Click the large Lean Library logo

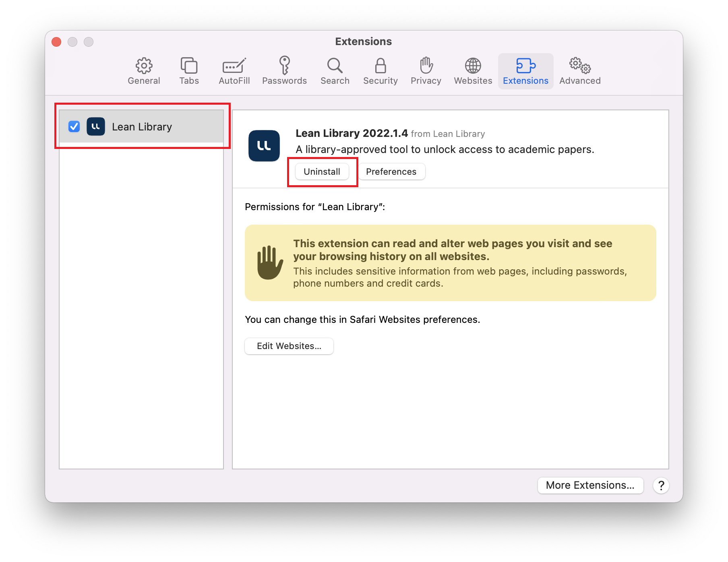[264, 146]
